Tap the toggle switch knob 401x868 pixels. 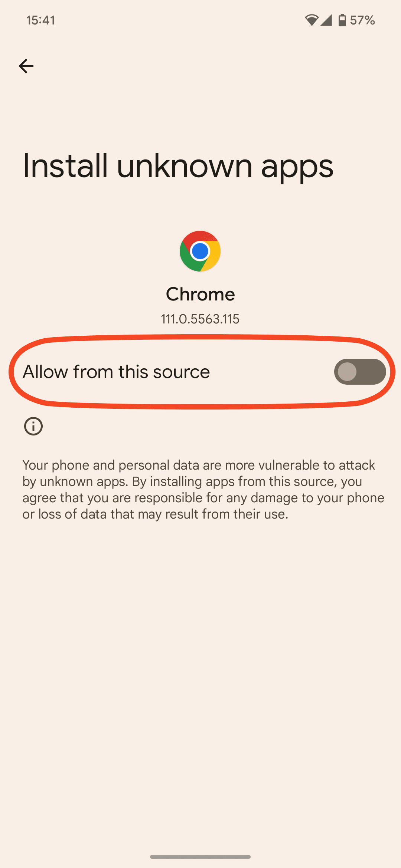(347, 372)
